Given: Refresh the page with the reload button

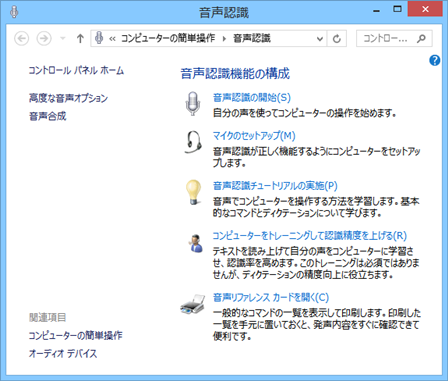Looking at the screenshot, I should point(337,39).
